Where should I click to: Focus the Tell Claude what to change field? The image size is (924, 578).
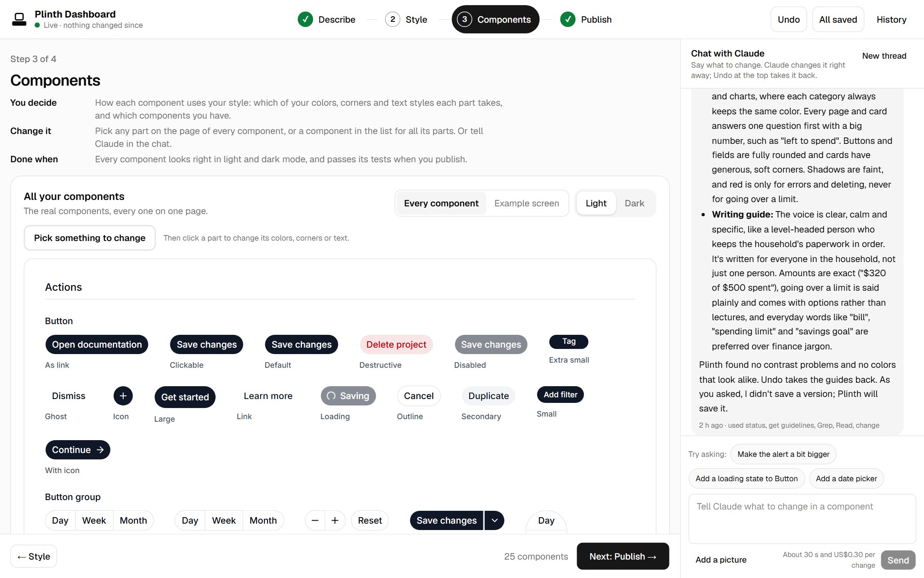tap(802, 518)
